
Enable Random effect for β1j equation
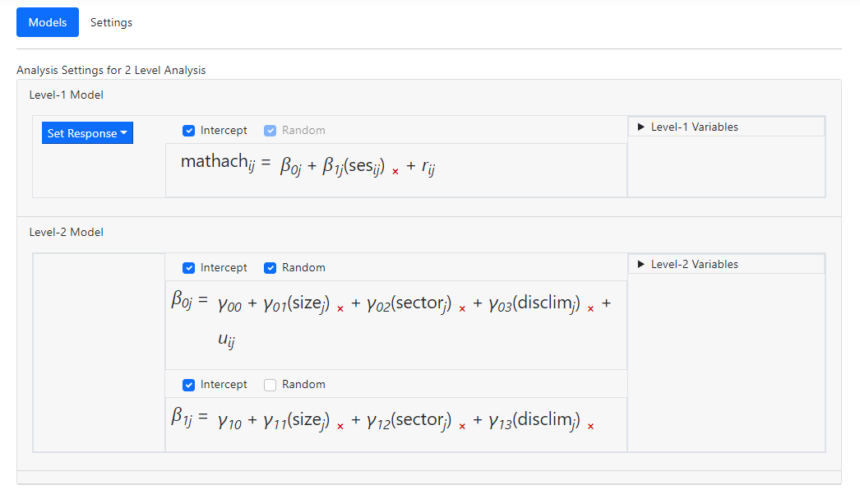pos(270,385)
